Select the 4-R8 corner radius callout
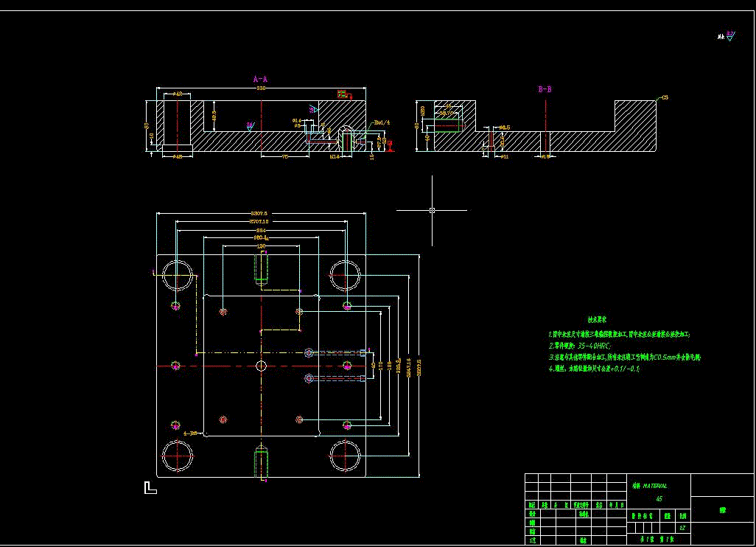 [190, 433]
